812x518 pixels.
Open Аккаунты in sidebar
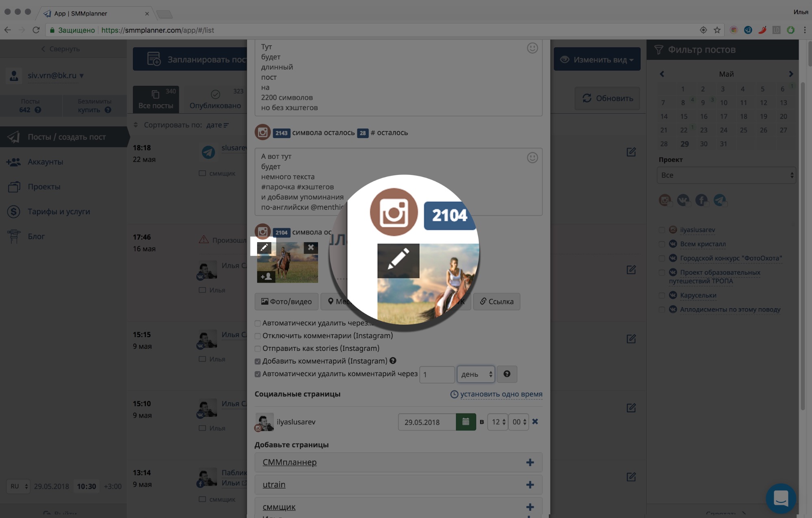45,162
